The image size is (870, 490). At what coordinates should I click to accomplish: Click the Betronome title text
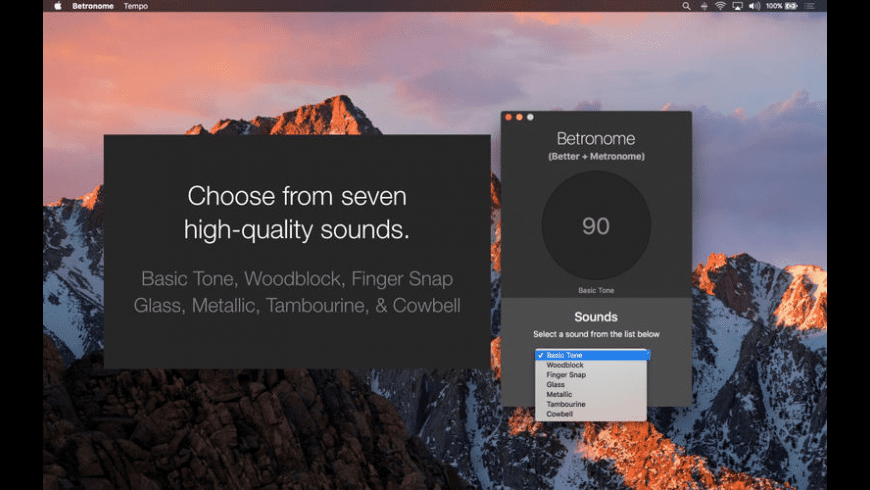[x=596, y=138]
